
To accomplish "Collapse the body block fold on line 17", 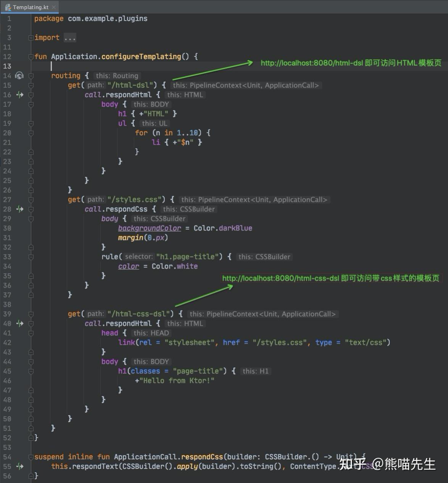I will [x=31, y=104].
